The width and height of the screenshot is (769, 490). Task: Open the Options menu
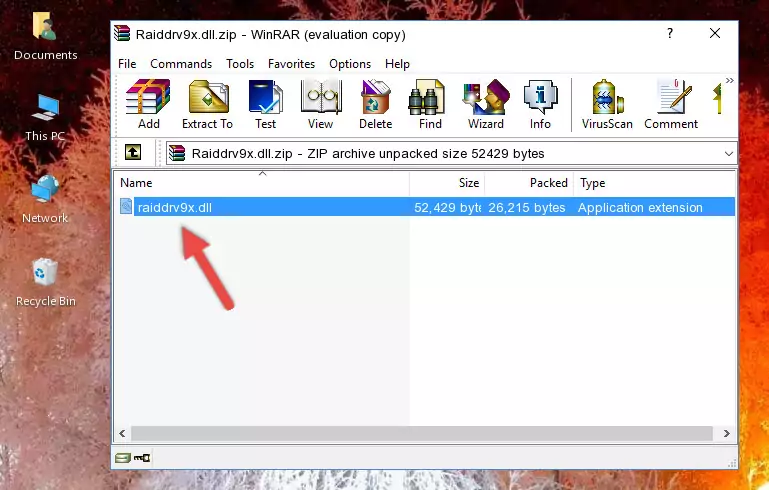pyautogui.click(x=350, y=64)
